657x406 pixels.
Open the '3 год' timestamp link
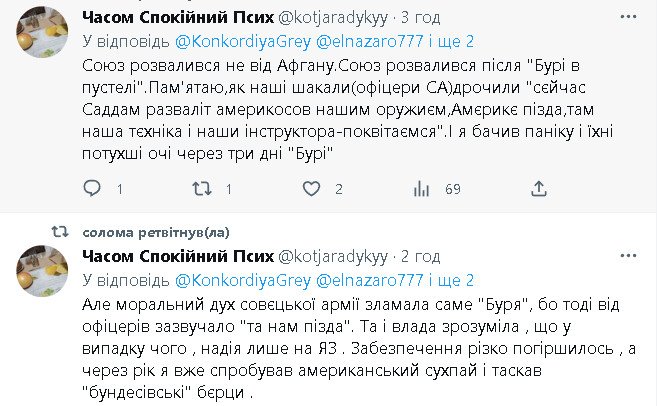pyautogui.click(x=410, y=18)
